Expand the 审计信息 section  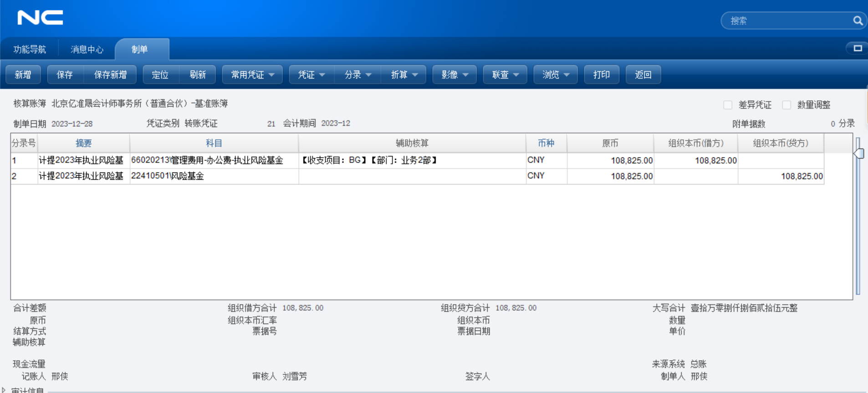click(x=4, y=390)
